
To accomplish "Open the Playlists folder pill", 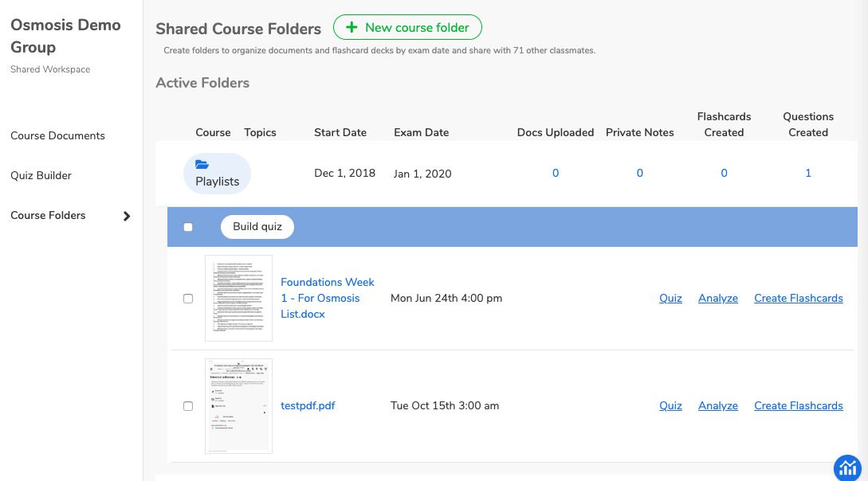I will (x=217, y=174).
